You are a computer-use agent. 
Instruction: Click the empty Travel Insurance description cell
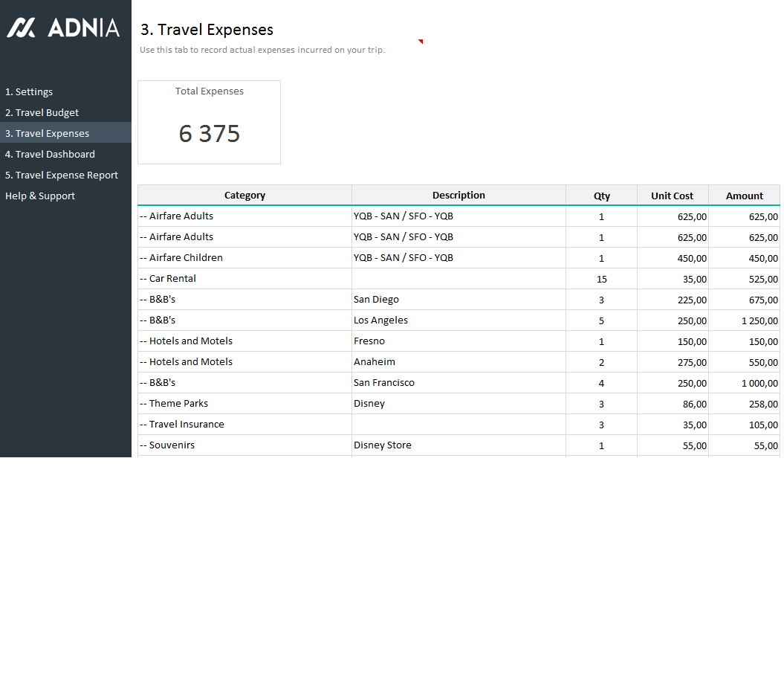[x=459, y=425]
